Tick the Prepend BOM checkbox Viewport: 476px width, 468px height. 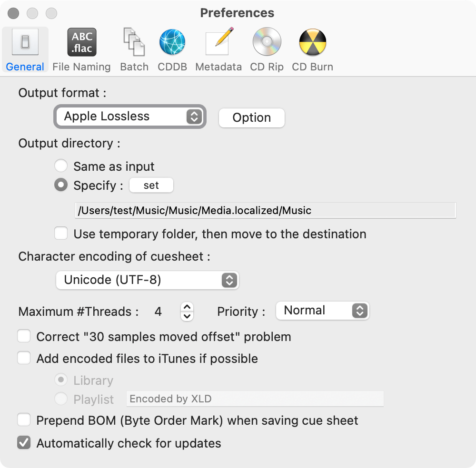pos(24,420)
